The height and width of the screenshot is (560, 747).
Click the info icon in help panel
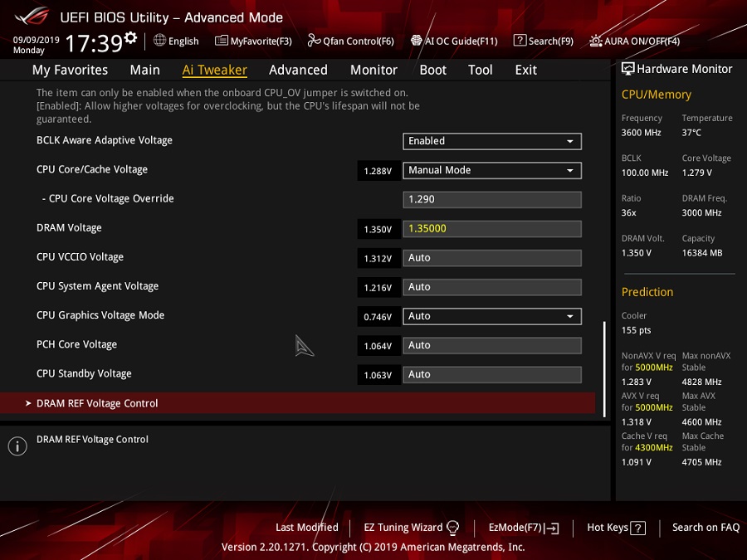[17, 446]
